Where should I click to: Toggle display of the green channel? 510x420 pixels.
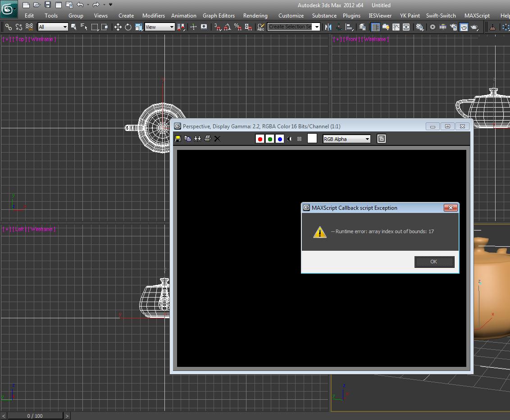(269, 139)
